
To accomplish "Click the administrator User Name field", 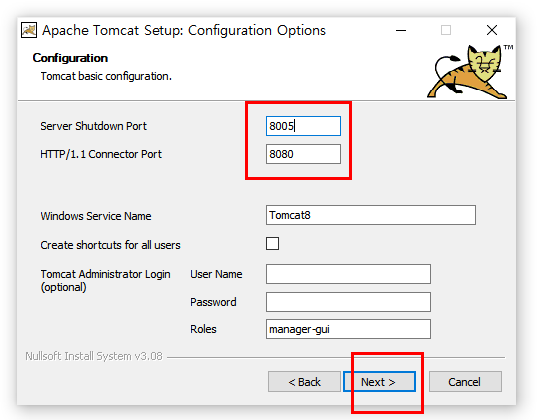I will 348,274.
